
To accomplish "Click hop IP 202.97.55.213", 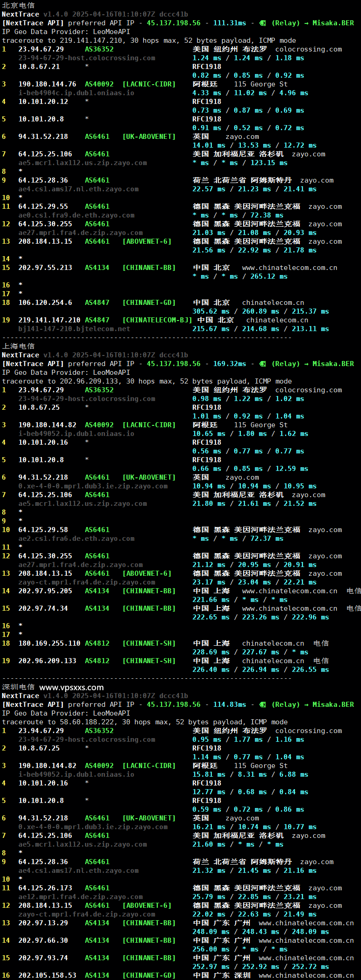I will click(x=45, y=268).
